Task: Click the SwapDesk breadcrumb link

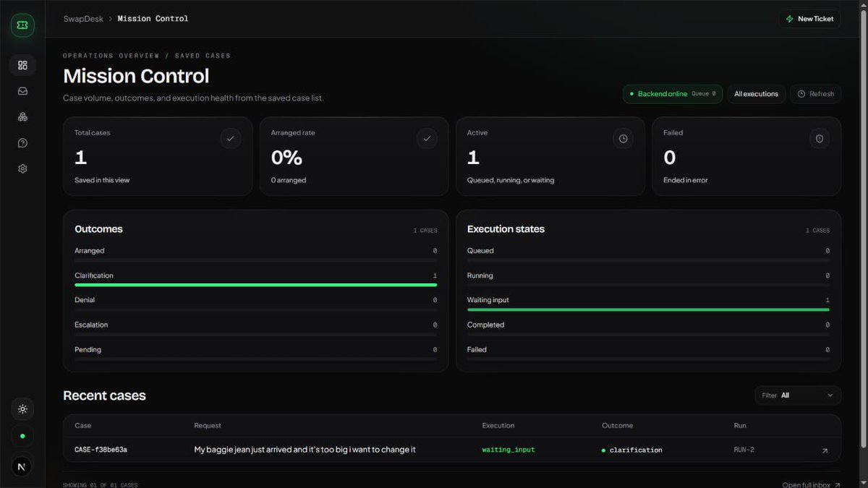Action: (x=83, y=19)
